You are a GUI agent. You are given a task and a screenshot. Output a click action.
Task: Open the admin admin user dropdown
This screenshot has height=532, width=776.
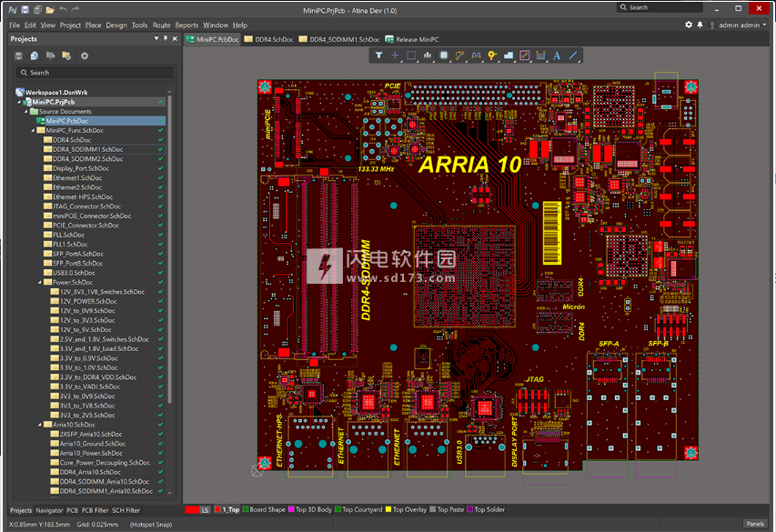739,25
